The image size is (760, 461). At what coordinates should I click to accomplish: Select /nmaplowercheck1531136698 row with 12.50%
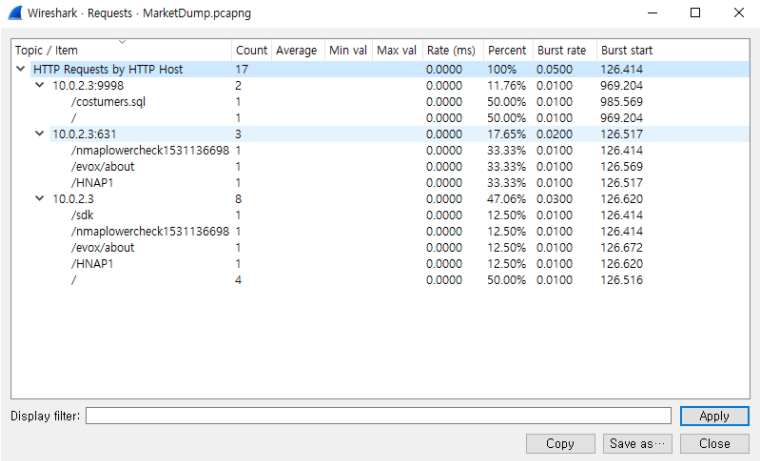click(x=380, y=231)
